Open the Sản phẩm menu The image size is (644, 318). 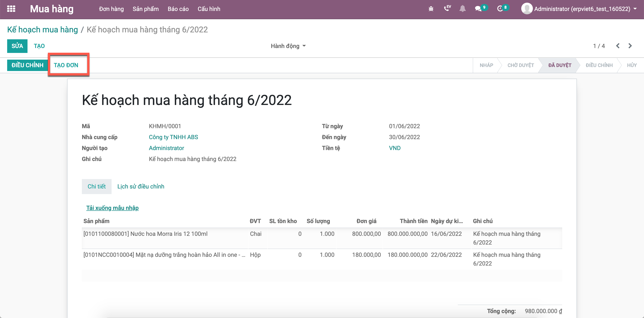click(x=146, y=9)
